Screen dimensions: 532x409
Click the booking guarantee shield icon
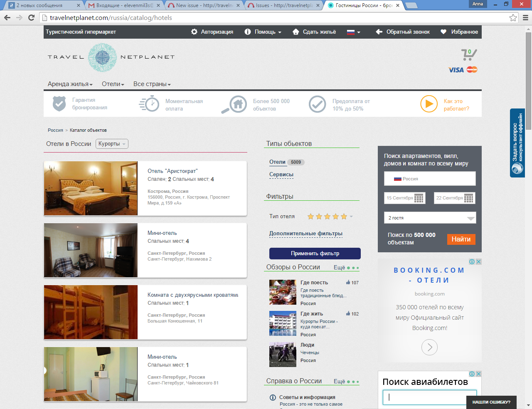tap(59, 103)
